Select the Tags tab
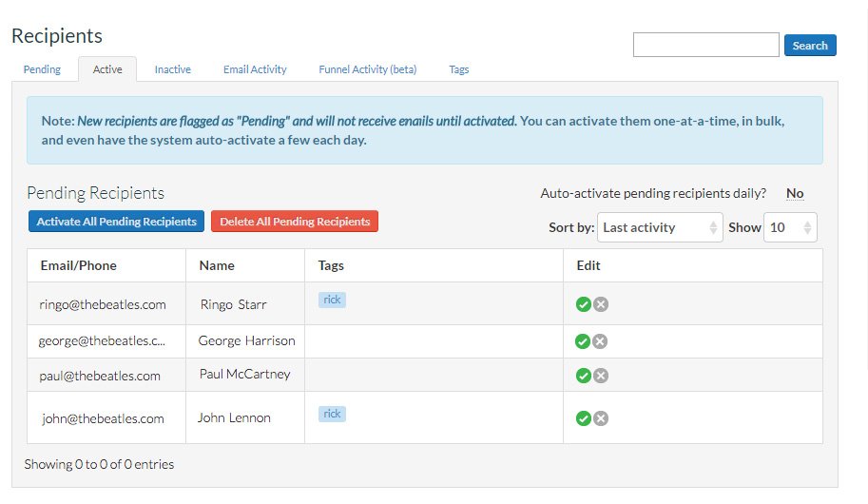The height and width of the screenshot is (504, 868). click(x=458, y=69)
